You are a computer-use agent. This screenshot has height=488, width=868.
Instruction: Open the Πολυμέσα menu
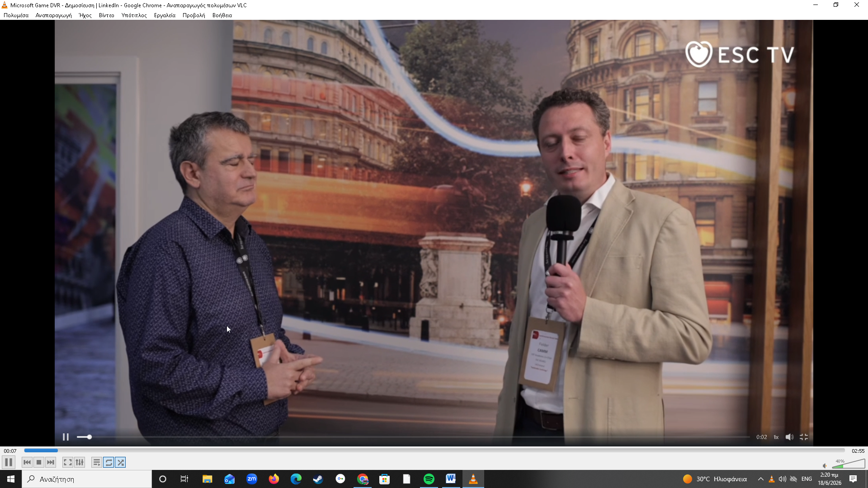click(x=16, y=15)
